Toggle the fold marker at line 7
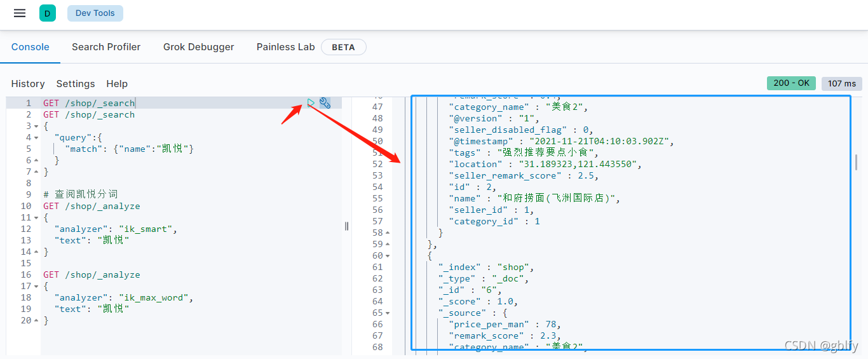This screenshot has height=359, width=868. 37,172
